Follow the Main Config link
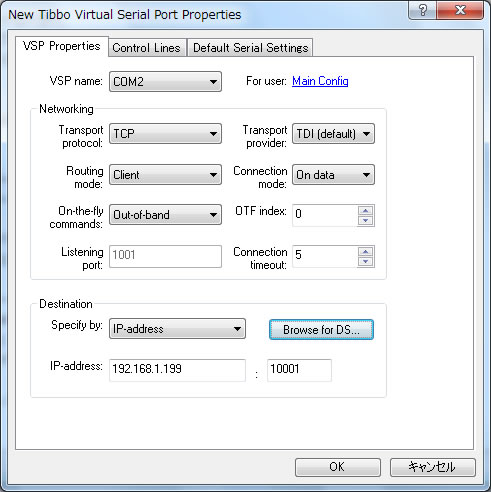Screen dimensions: 491x492 pyautogui.click(x=320, y=81)
